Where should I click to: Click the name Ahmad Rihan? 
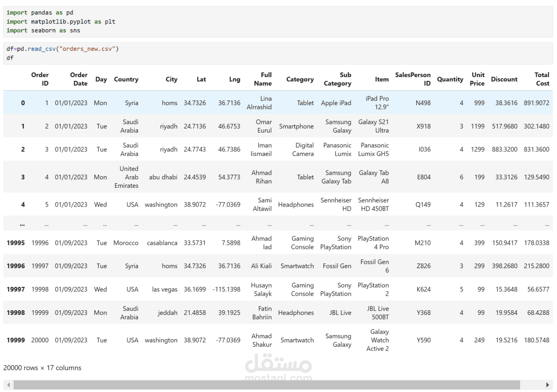pos(261,177)
